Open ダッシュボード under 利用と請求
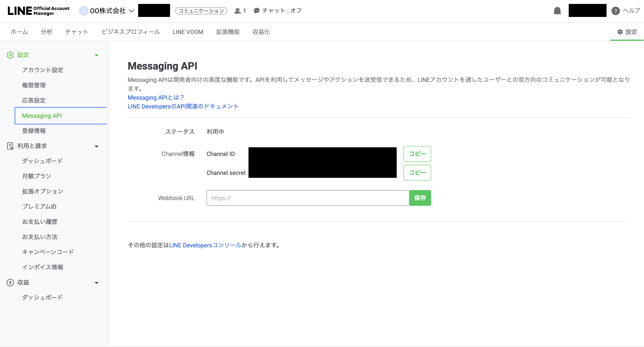 [x=43, y=161]
